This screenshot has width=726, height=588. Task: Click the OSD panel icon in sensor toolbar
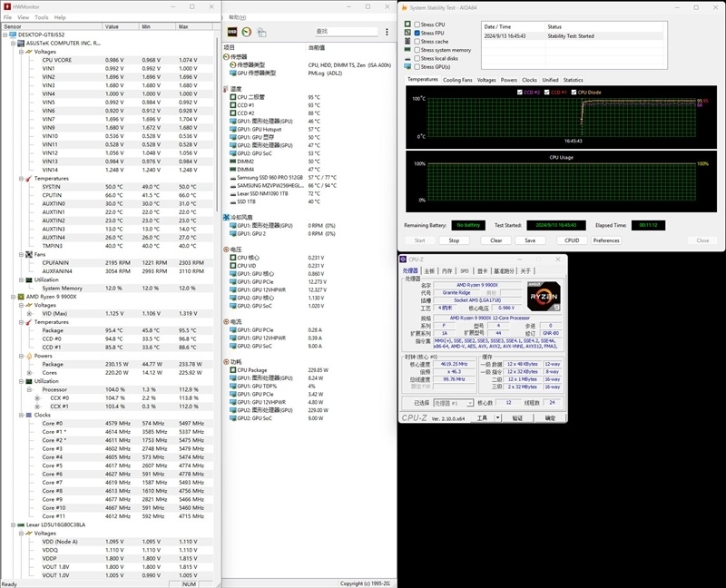[x=232, y=32]
